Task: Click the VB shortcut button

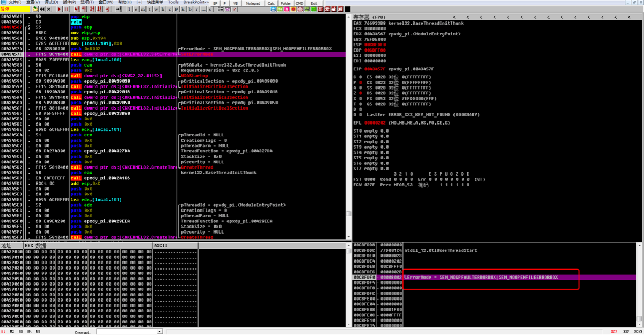Action: (236, 3)
